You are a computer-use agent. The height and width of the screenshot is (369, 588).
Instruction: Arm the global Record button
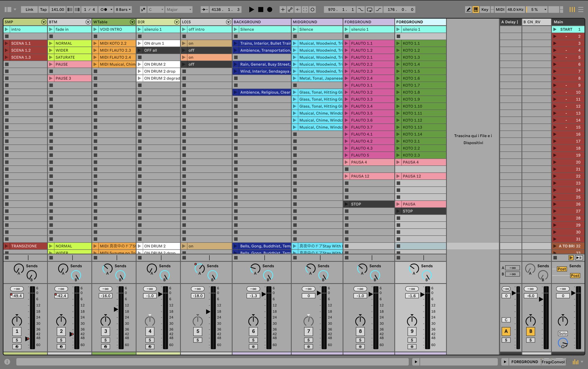click(x=269, y=9)
